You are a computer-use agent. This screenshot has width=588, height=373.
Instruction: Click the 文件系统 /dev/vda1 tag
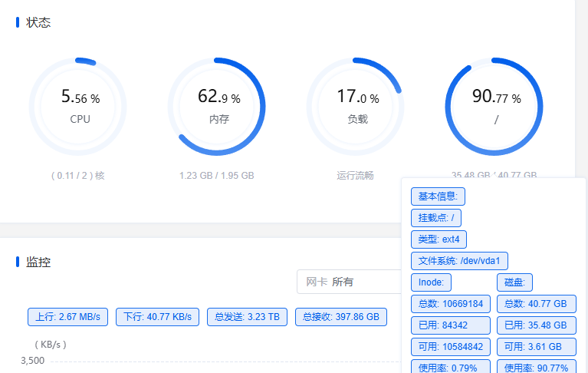[459, 261]
